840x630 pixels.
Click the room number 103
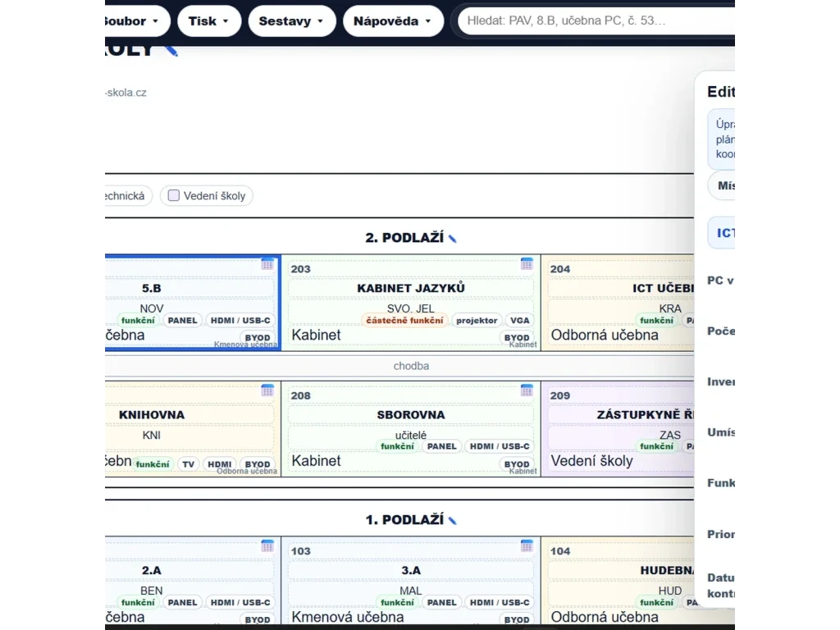click(300, 551)
